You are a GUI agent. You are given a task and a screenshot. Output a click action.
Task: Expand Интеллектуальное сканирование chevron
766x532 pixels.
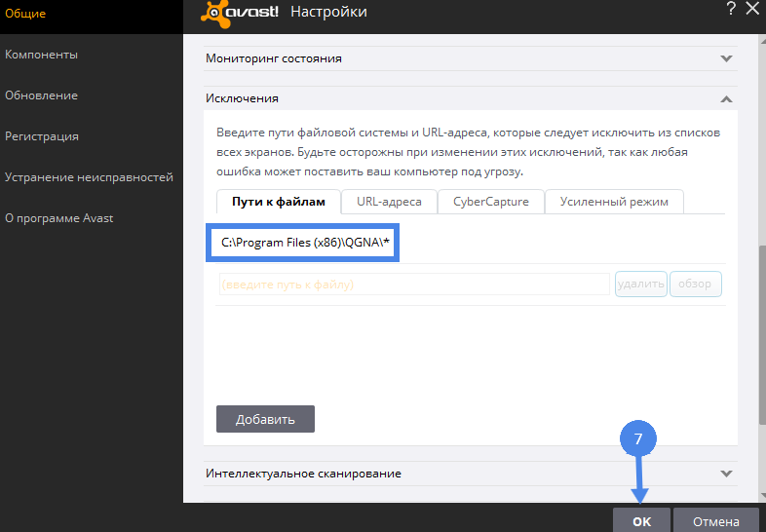[726, 474]
